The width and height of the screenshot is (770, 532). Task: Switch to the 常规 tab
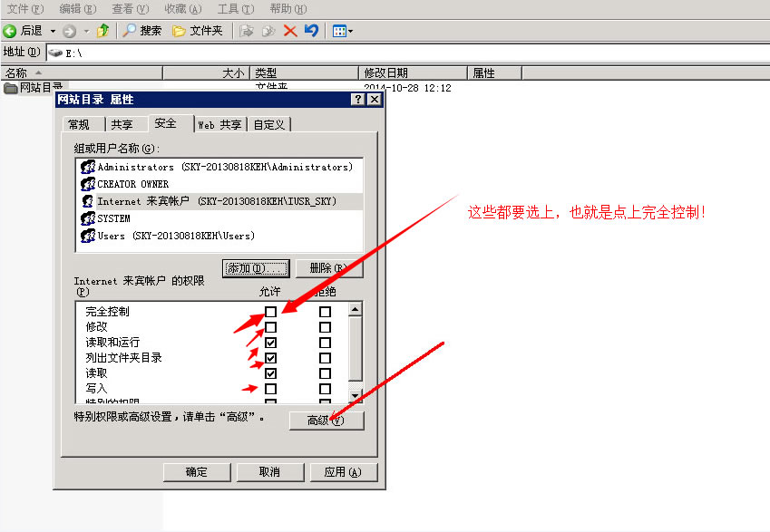[83, 125]
